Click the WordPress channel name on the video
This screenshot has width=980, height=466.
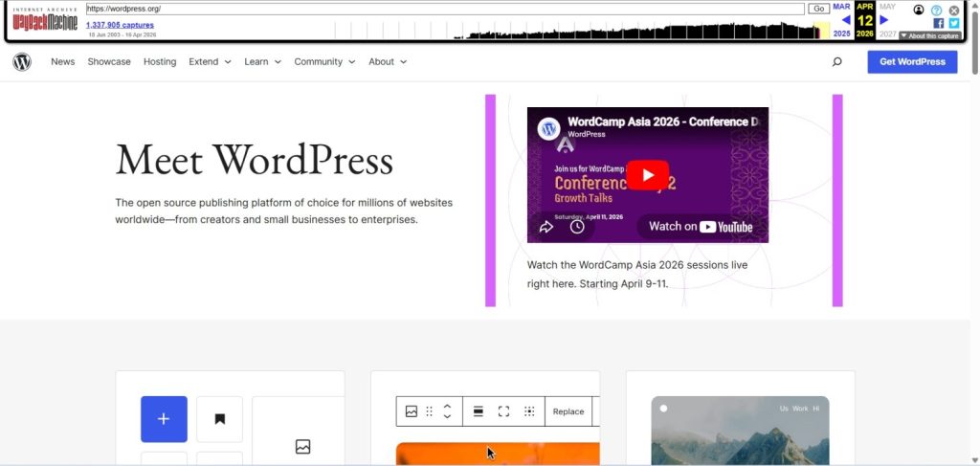tap(587, 134)
